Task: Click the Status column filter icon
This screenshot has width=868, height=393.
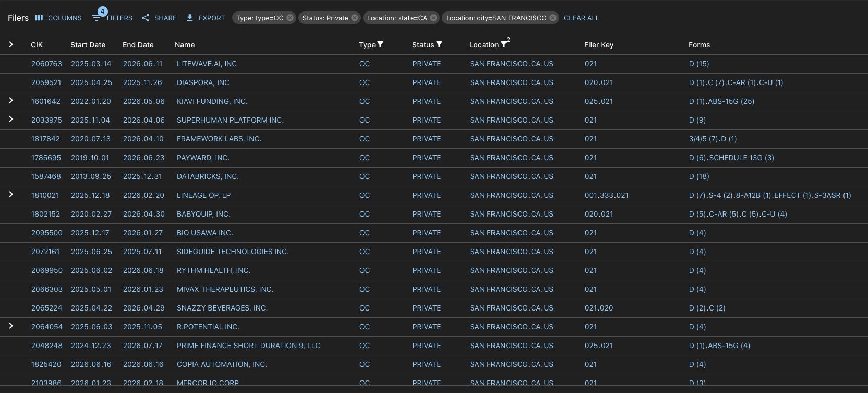Action: tap(439, 44)
